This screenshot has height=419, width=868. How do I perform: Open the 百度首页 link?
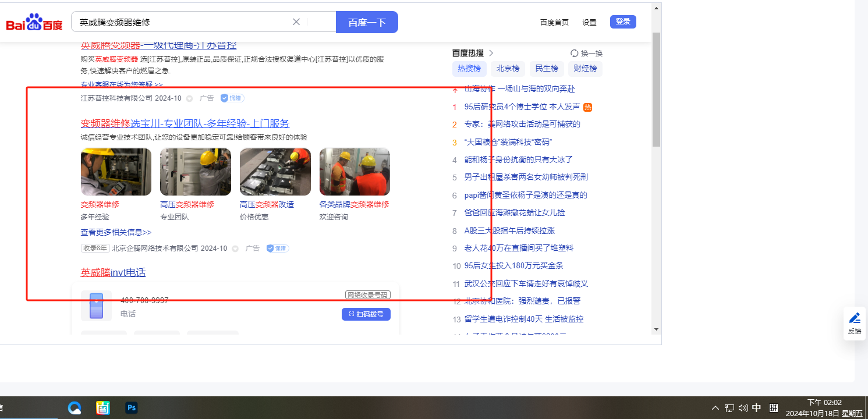(x=554, y=22)
